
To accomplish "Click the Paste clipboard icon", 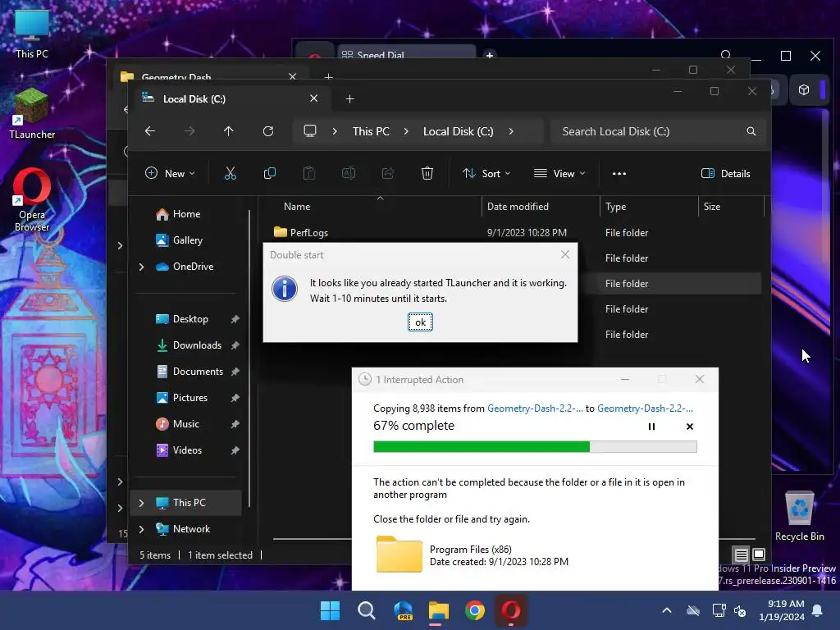I will pos(309,173).
